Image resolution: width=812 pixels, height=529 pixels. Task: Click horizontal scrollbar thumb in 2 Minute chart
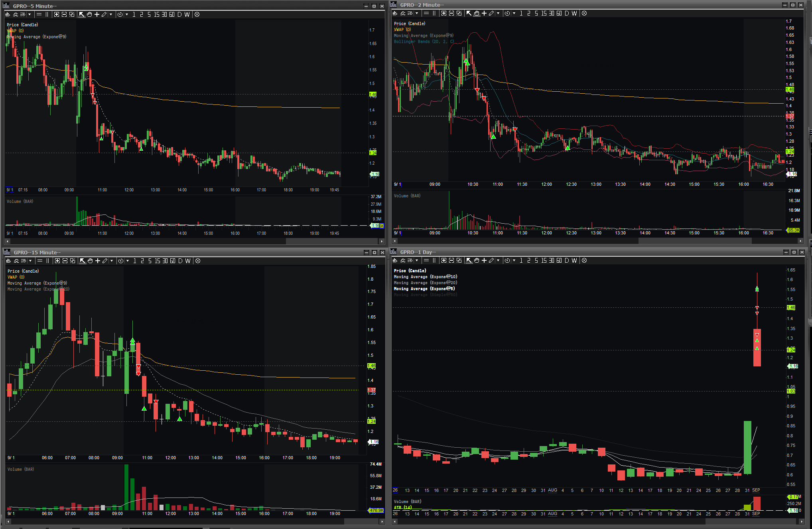click(x=695, y=241)
